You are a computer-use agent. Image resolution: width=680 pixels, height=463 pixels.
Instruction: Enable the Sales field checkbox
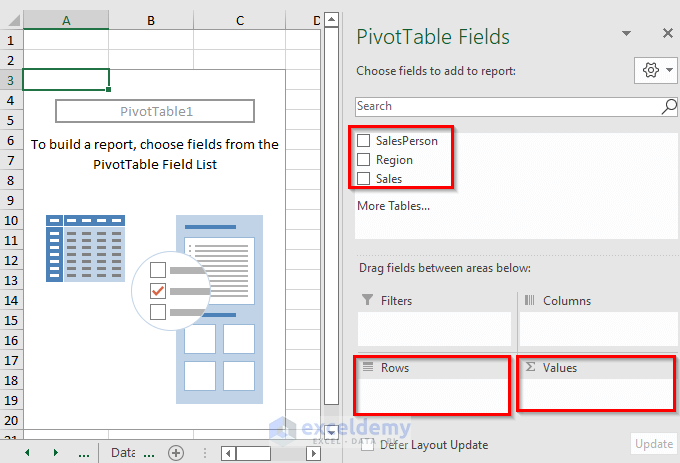364,179
